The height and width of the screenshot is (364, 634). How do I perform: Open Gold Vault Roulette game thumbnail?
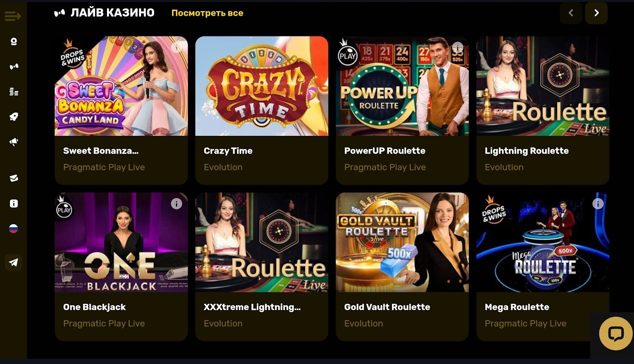pyautogui.click(x=402, y=242)
